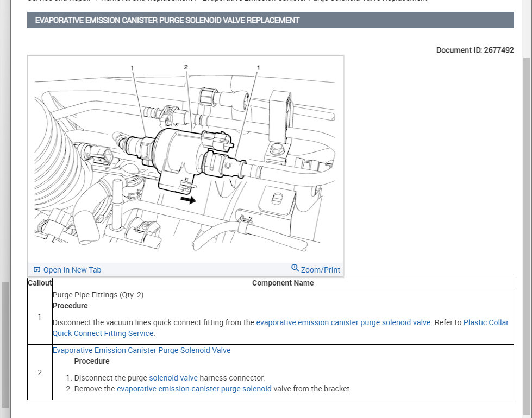Click the black direction arrow in the diagram
Screen dimensions: 532x418
[188, 200]
